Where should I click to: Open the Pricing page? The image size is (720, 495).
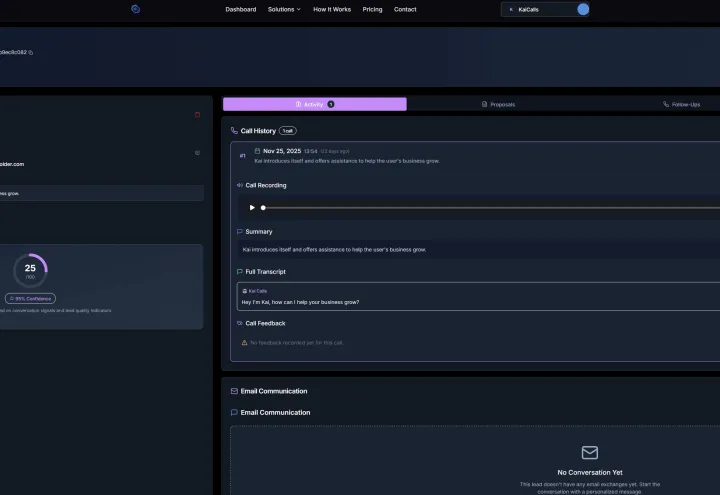click(x=372, y=9)
